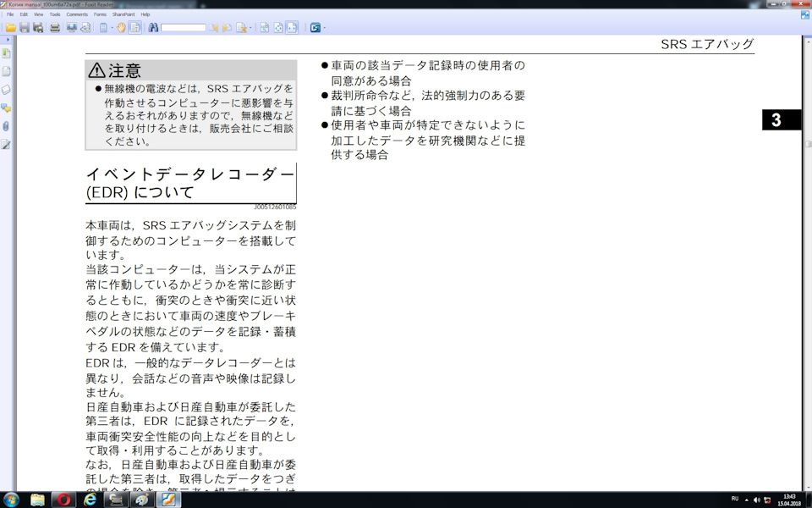Screen dimensions: 812x508
Task: Open the Tools menu
Action: click(55, 14)
